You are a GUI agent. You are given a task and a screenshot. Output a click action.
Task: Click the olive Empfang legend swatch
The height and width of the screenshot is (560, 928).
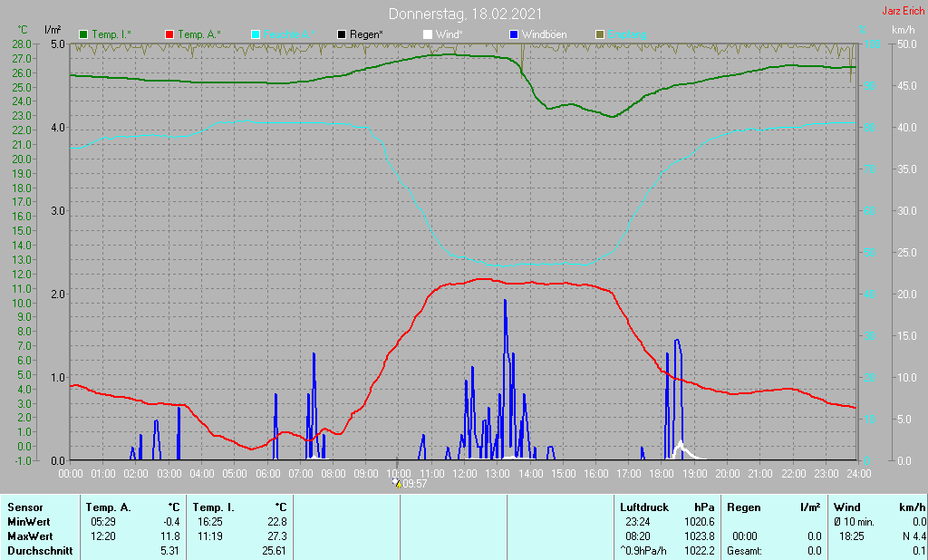pos(600,35)
